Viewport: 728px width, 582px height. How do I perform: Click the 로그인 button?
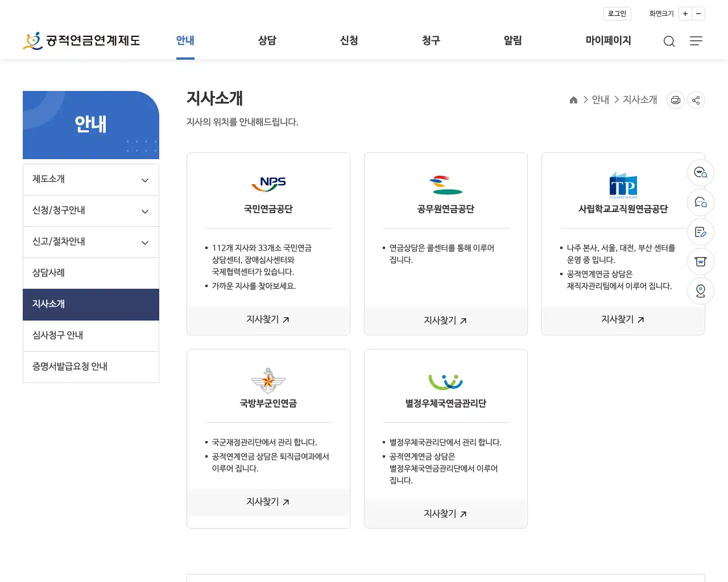(617, 13)
